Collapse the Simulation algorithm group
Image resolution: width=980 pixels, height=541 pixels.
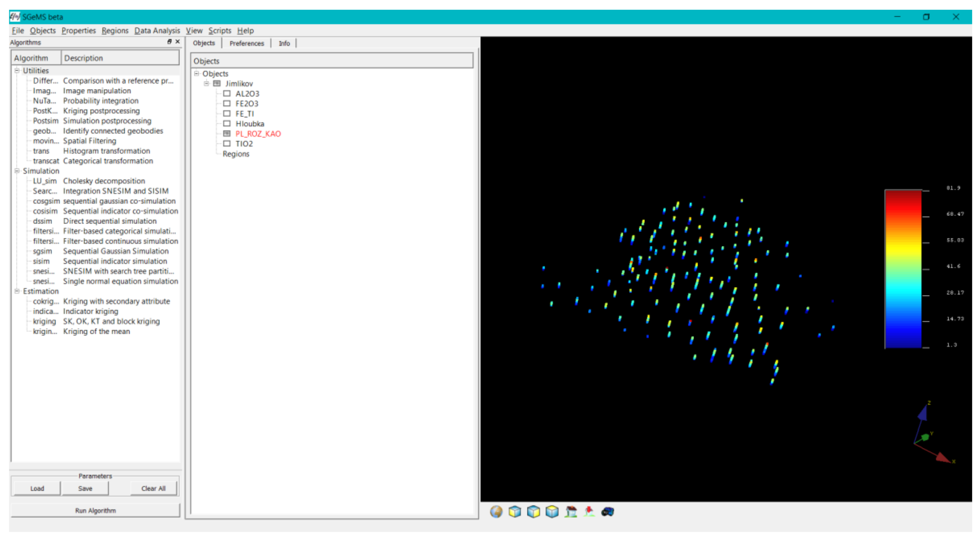point(17,171)
